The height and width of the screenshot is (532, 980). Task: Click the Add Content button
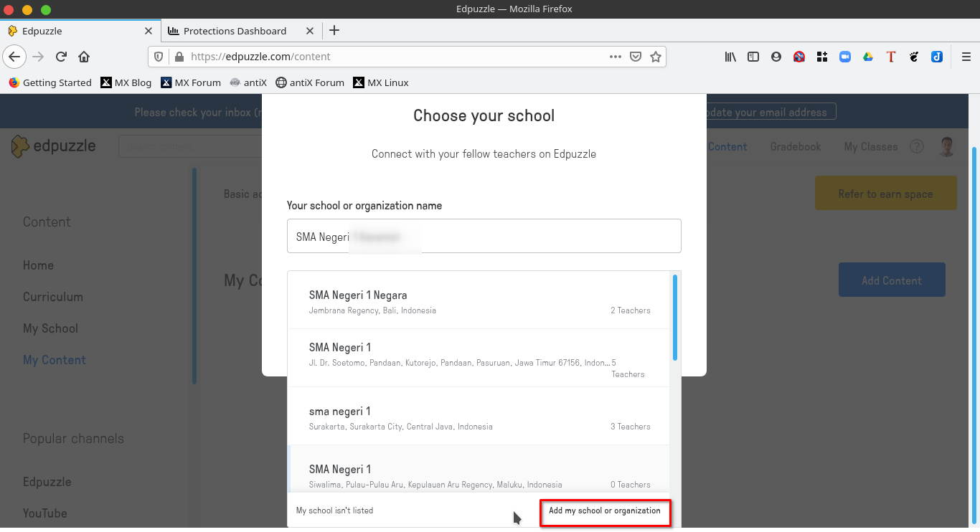click(x=892, y=280)
